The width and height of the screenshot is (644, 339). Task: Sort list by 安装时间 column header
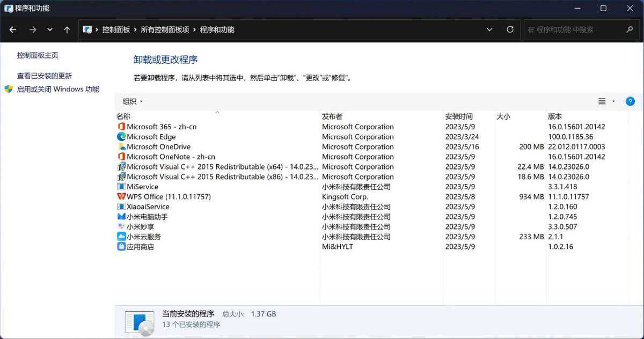click(x=459, y=116)
